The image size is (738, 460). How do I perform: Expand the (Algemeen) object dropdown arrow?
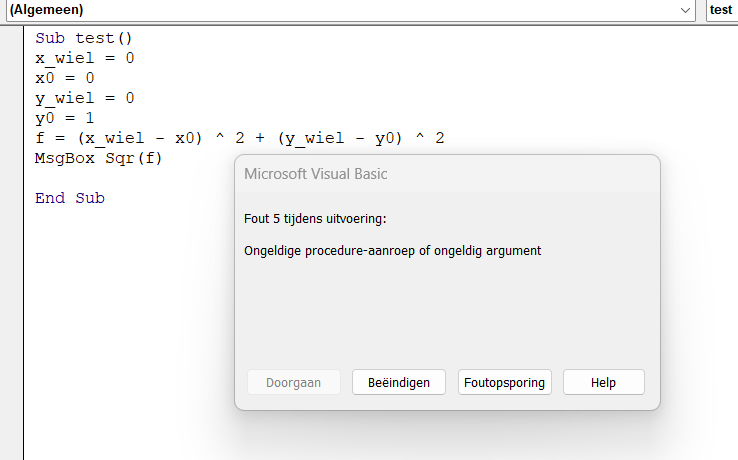[686, 10]
